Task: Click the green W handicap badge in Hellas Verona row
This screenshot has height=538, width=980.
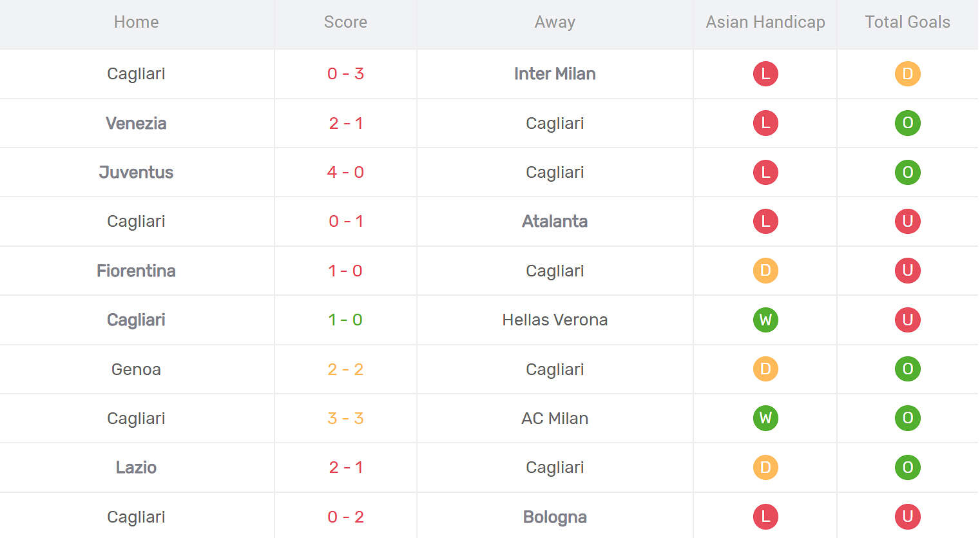Action: click(x=765, y=320)
